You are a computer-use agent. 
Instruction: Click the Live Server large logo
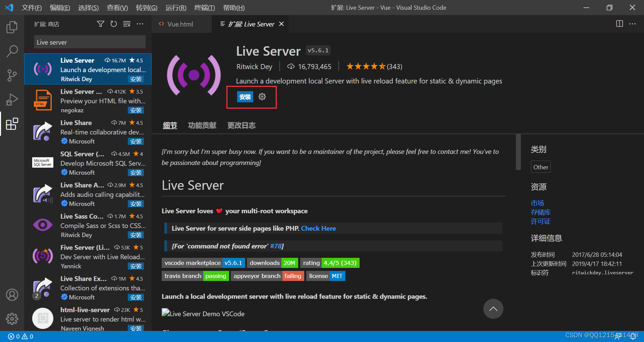pos(194,75)
